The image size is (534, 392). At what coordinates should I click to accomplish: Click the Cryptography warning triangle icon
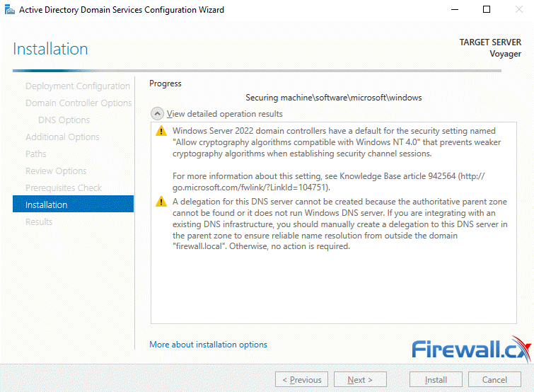pyautogui.click(x=161, y=131)
